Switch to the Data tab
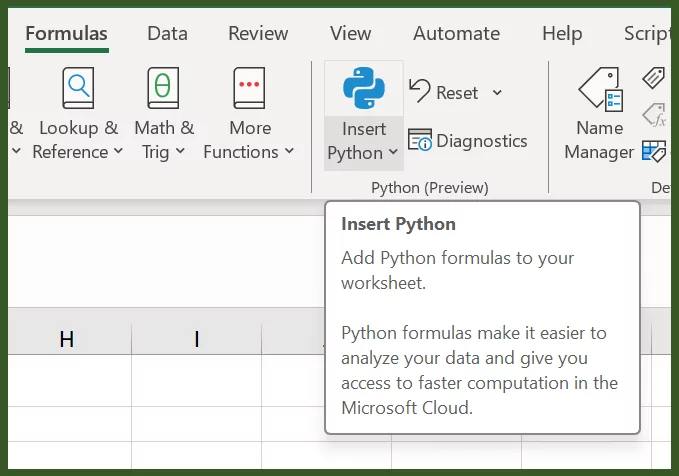The width and height of the screenshot is (679, 476). [x=167, y=33]
